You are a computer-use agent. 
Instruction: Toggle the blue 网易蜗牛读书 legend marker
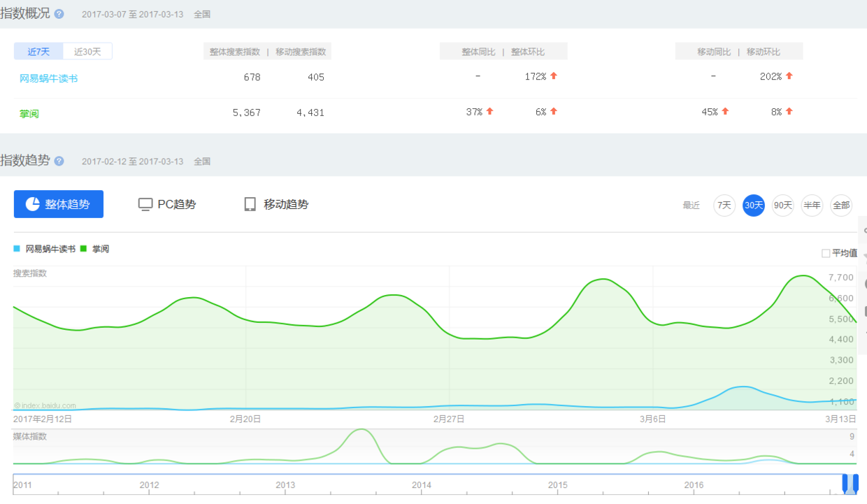pos(17,249)
